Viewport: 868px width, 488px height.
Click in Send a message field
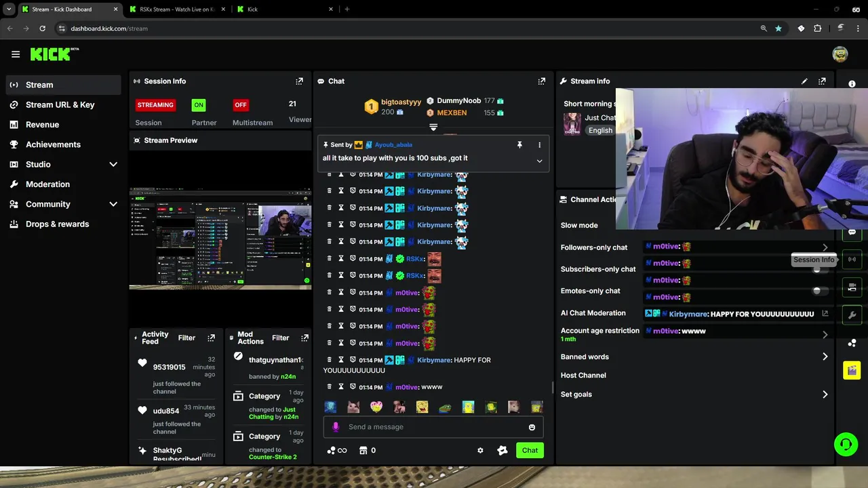[434, 427]
